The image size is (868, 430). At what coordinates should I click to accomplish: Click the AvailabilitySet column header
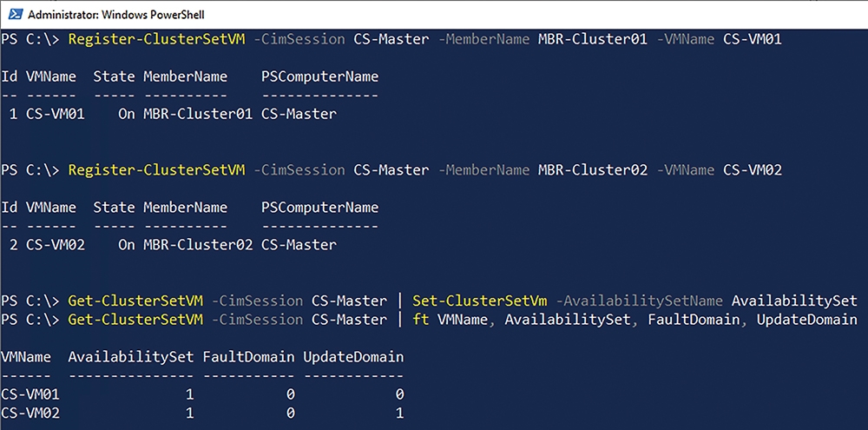click(x=131, y=357)
